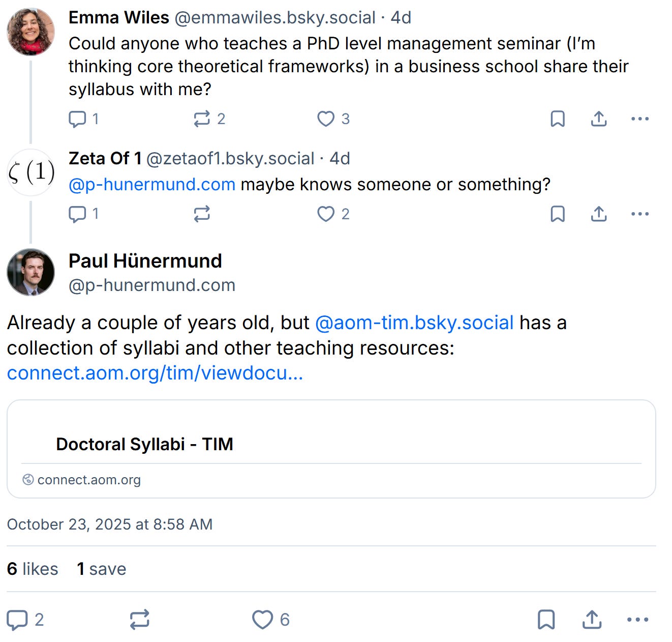Viewport: 672px width, 642px height.
Task: Open more options on Emma Wiles' post
Action: (x=639, y=119)
